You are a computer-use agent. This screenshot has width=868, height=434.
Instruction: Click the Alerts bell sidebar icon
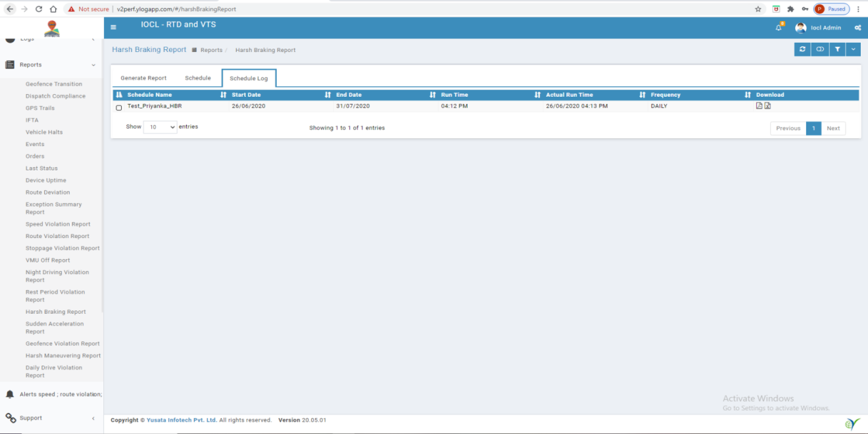(10, 394)
